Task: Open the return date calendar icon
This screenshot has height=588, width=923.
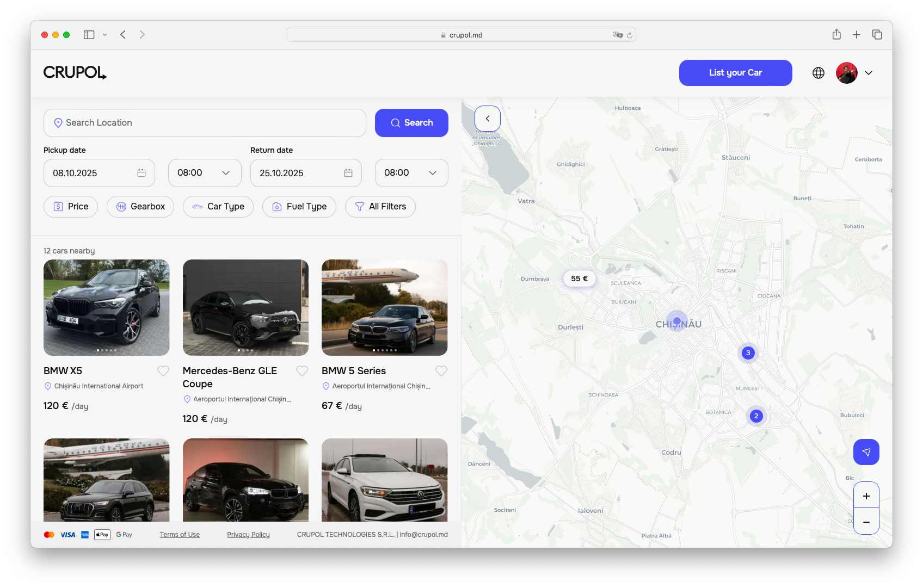Action: coord(348,173)
